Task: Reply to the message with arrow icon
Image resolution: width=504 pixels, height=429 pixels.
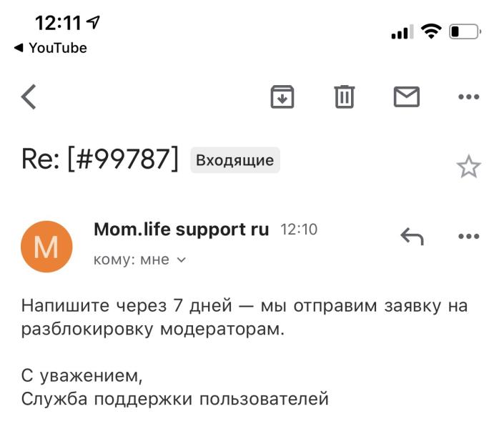Action: [x=412, y=236]
